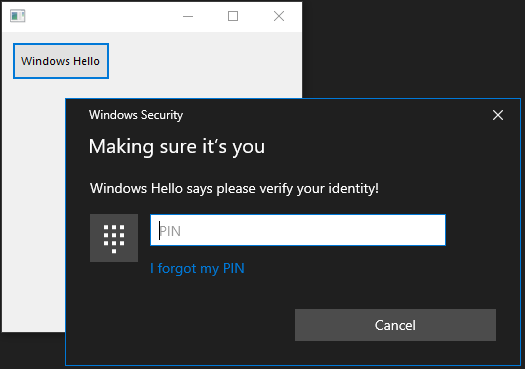This screenshot has width=525, height=369.
Task: Focus the PIN input field
Action: 298,230
